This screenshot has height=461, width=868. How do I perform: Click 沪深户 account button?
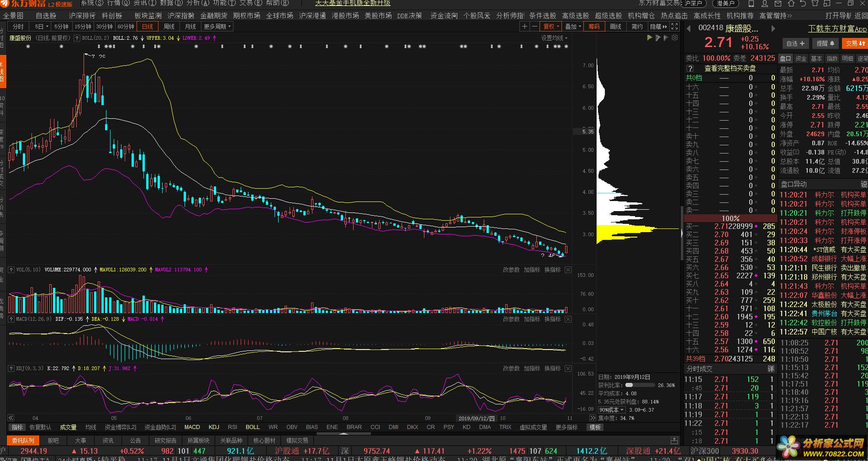(693, 3)
